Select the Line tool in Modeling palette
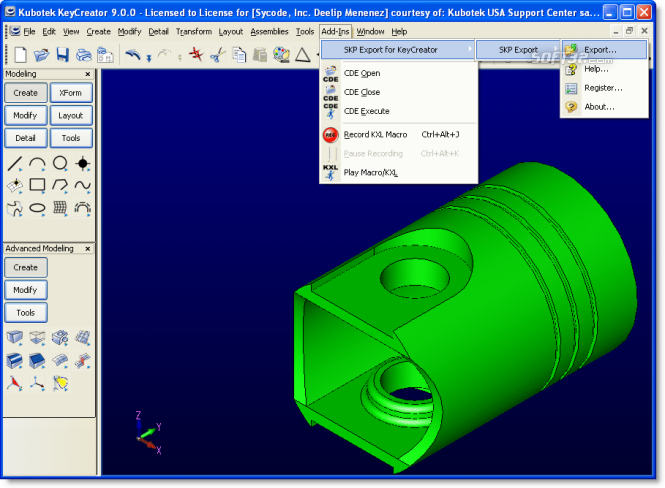665x488 pixels. (15, 163)
